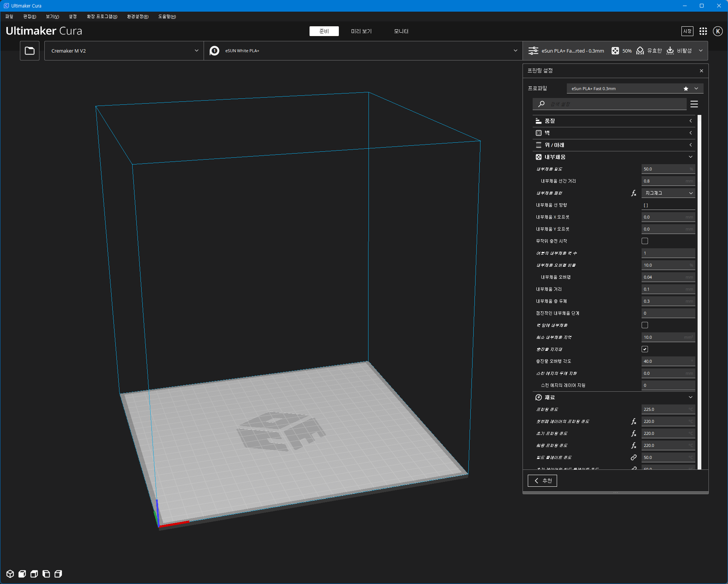Open the 지그재그 infill pattern dropdown
728x584 pixels.
(668, 193)
